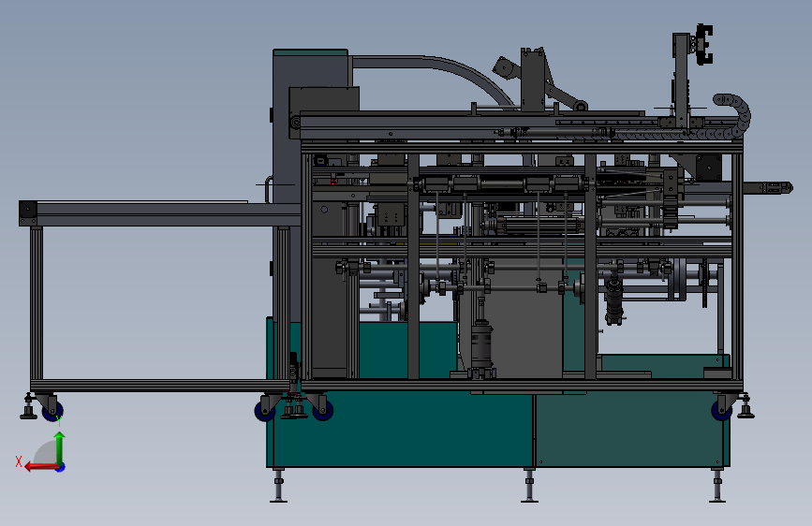This screenshot has height=526, width=812.
Task: Select the center leveling foot below the green cabinet
Action: point(529,486)
